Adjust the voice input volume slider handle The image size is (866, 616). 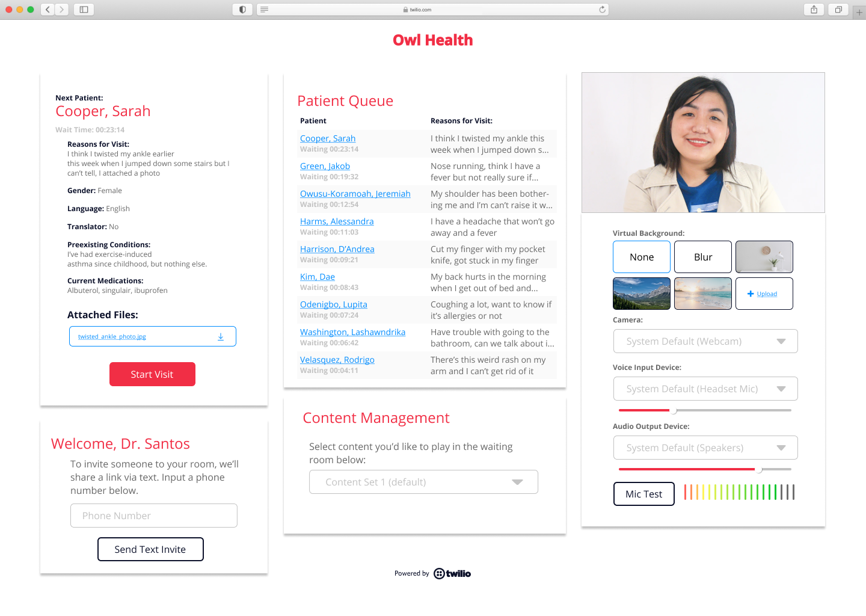pyautogui.click(x=674, y=410)
